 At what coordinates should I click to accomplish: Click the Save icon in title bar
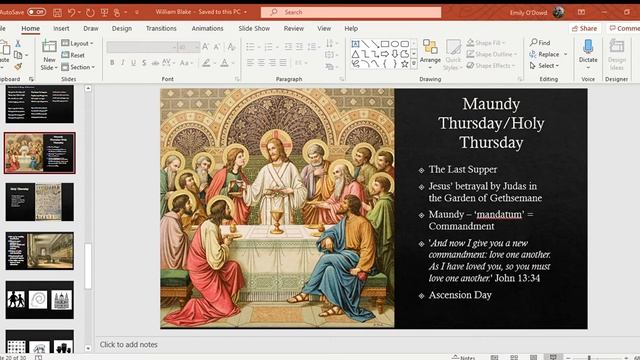[58, 13]
